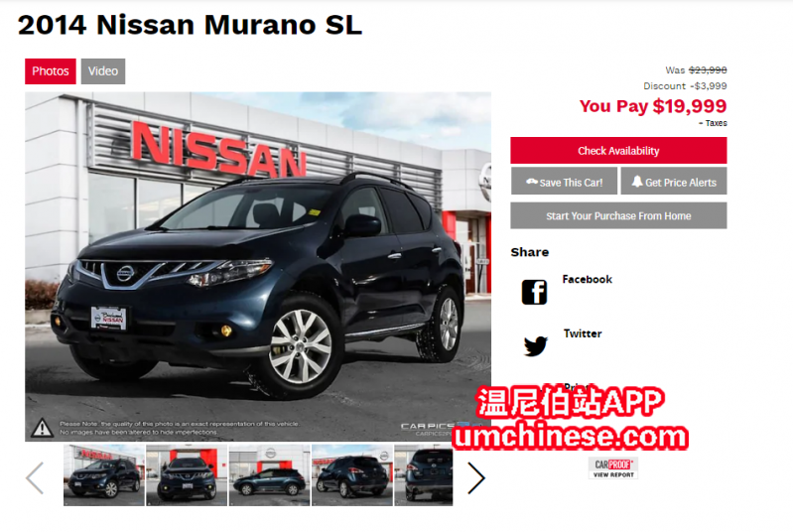Open the Twitter share link text
The width and height of the screenshot is (793, 532).
[583, 333]
